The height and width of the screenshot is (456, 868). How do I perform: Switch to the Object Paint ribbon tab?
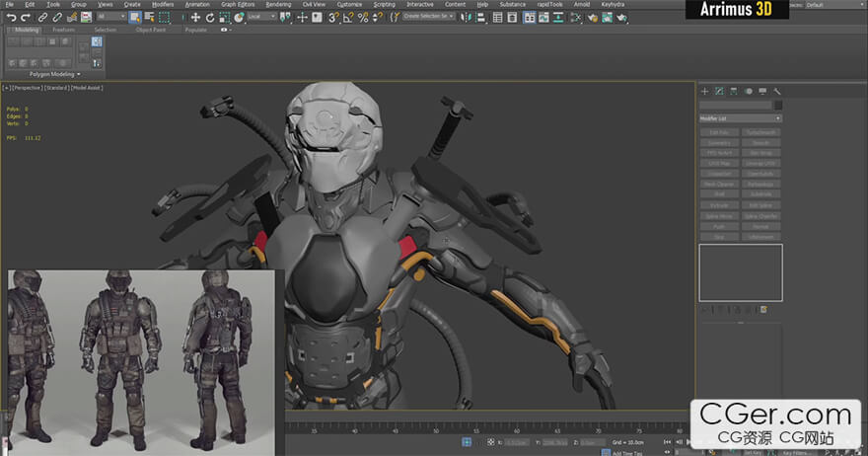tap(151, 30)
